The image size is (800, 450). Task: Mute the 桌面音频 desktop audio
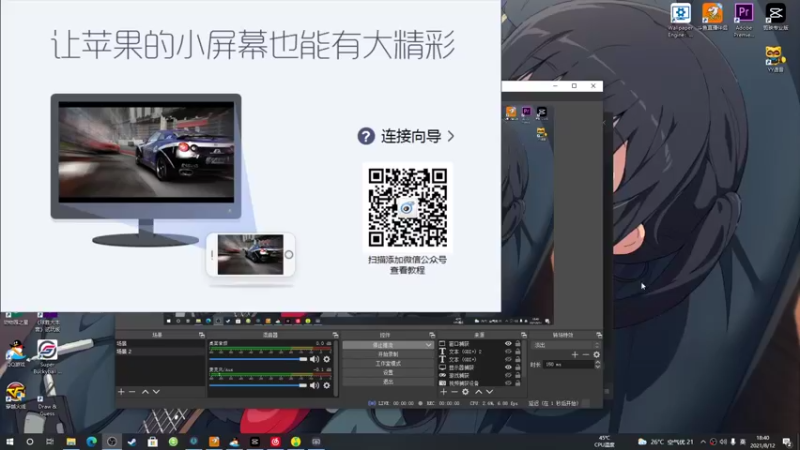(x=314, y=359)
